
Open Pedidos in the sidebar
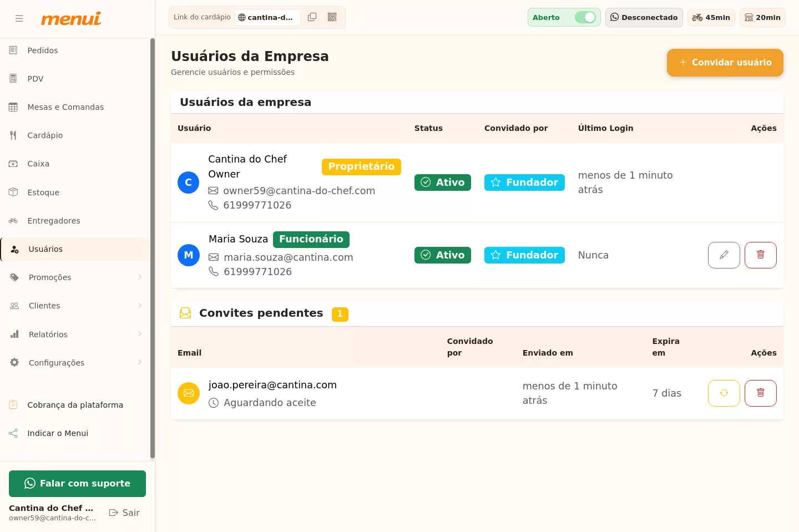75,50
